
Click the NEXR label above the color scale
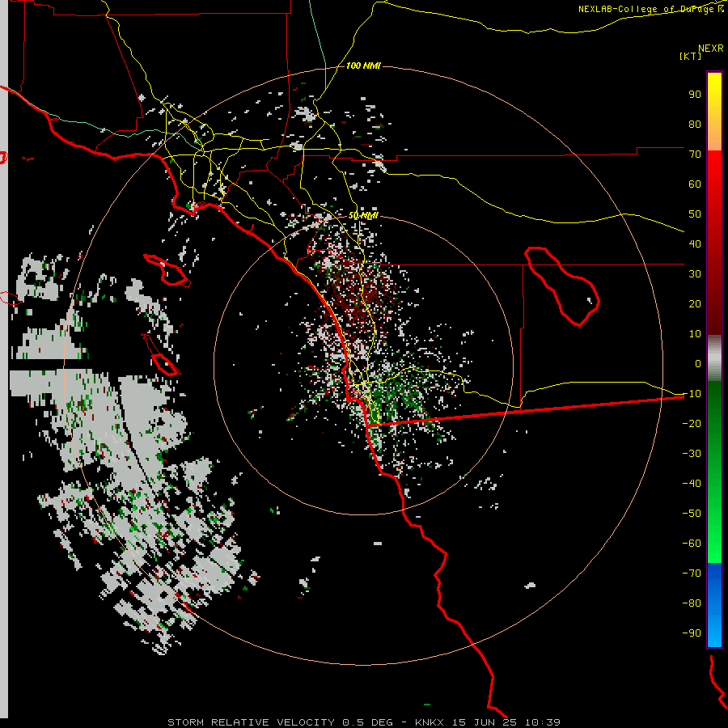[710, 48]
